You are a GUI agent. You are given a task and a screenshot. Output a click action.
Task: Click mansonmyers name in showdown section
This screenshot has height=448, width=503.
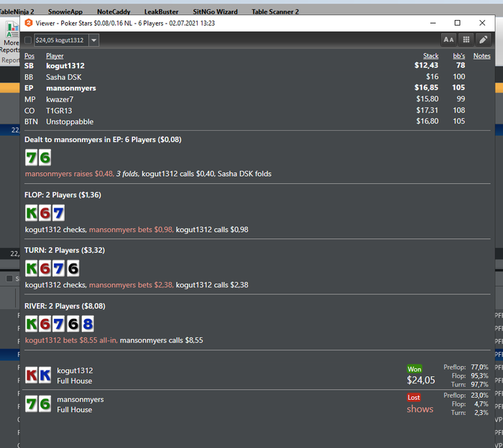click(x=80, y=399)
